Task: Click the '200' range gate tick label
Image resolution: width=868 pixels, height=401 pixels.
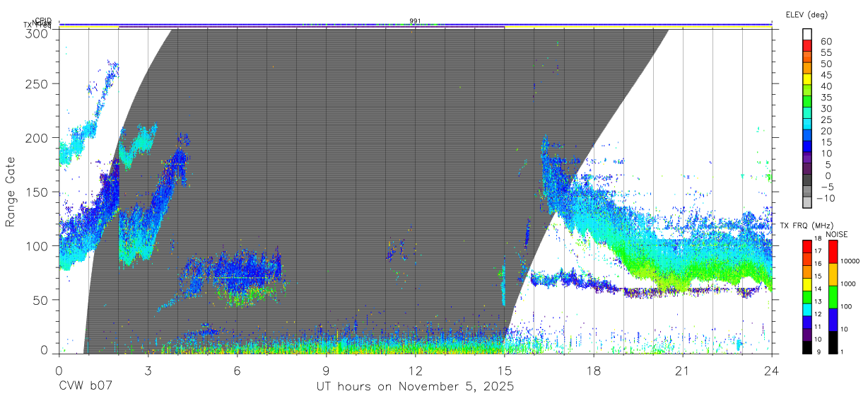Action: pos(37,138)
